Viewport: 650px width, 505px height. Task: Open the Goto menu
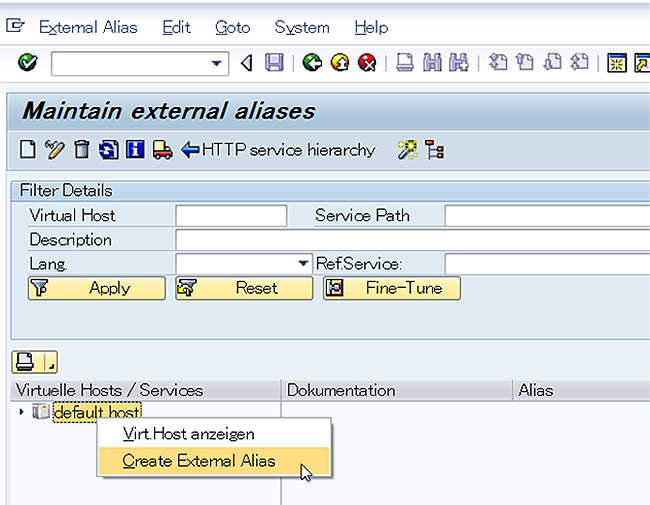tap(233, 28)
